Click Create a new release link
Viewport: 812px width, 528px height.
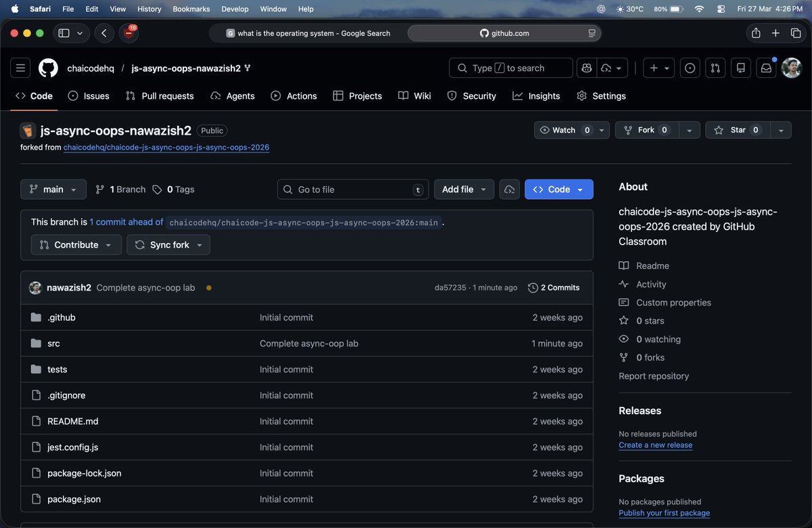click(656, 445)
